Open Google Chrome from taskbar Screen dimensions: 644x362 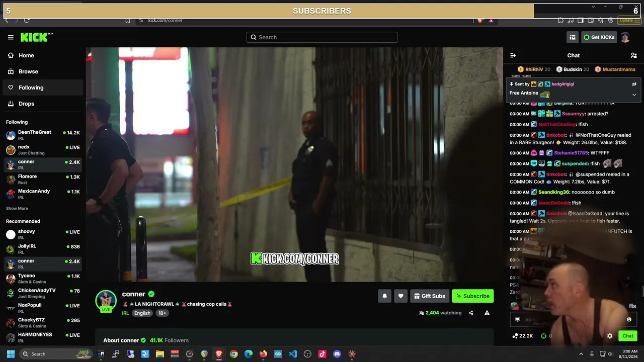pyautogui.click(x=233, y=354)
